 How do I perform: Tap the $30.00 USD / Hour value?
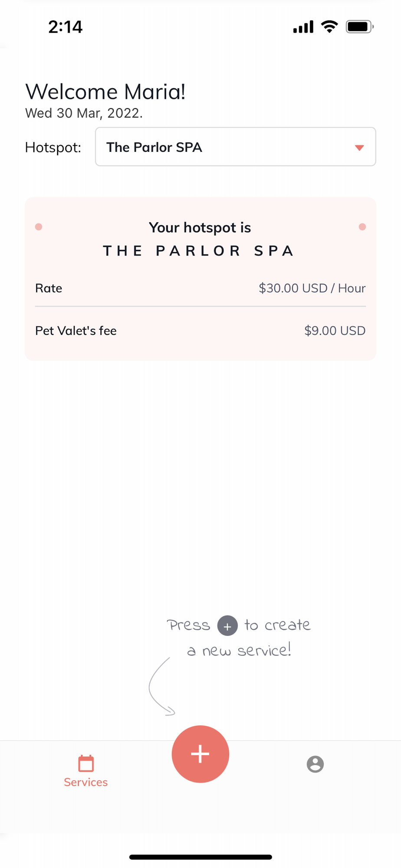(312, 288)
